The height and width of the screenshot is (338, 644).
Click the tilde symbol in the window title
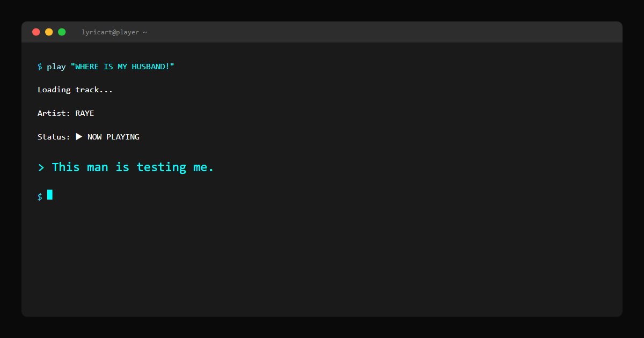click(144, 32)
